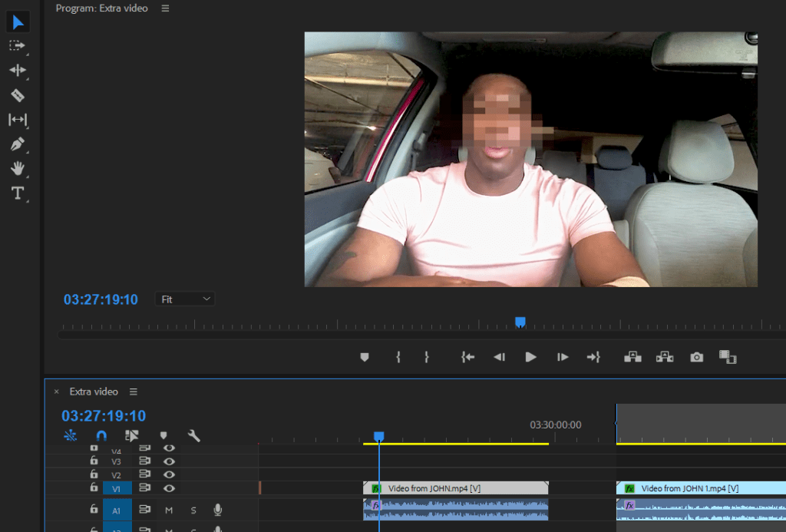Open the Extra video timeline panel menu

pos(134,392)
